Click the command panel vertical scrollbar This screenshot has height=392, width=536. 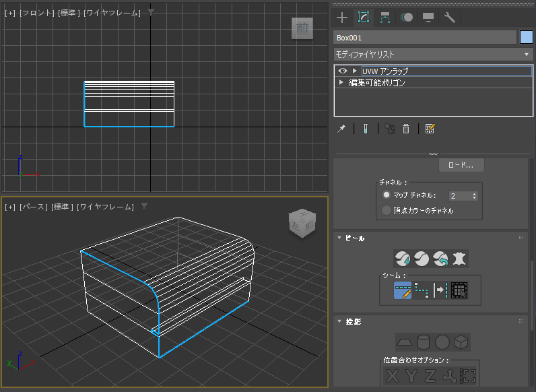click(532, 296)
